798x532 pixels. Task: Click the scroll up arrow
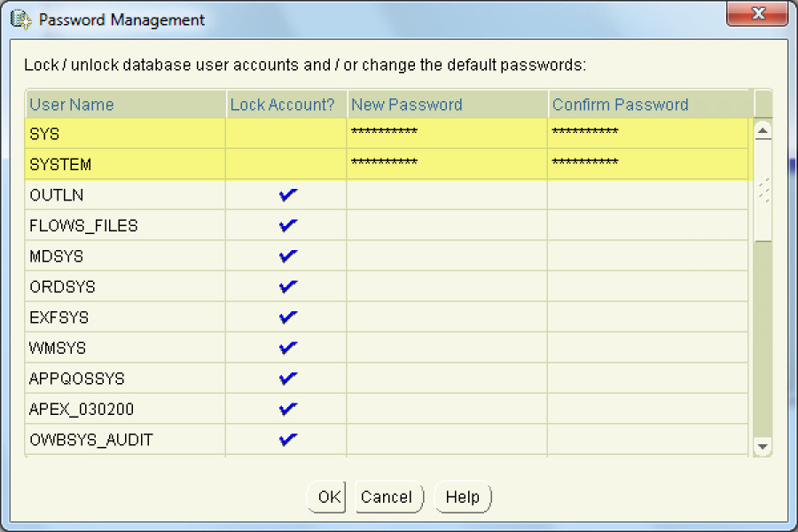coord(763,131)
